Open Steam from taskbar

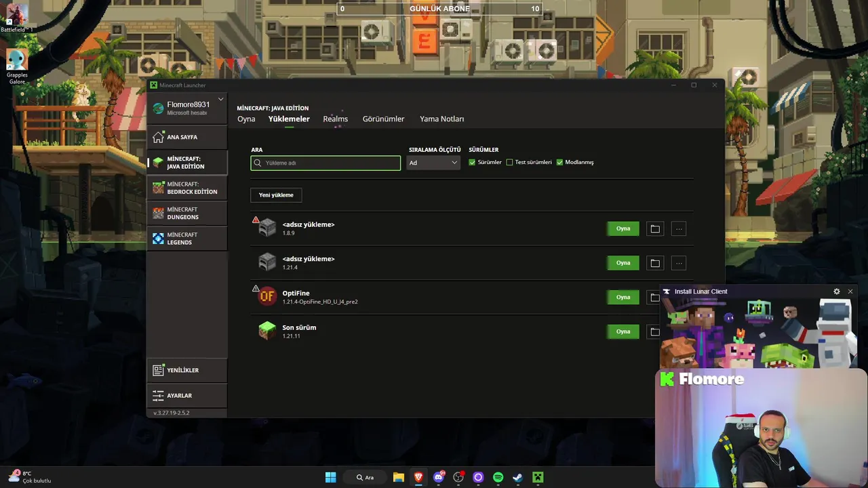[518, 477]
